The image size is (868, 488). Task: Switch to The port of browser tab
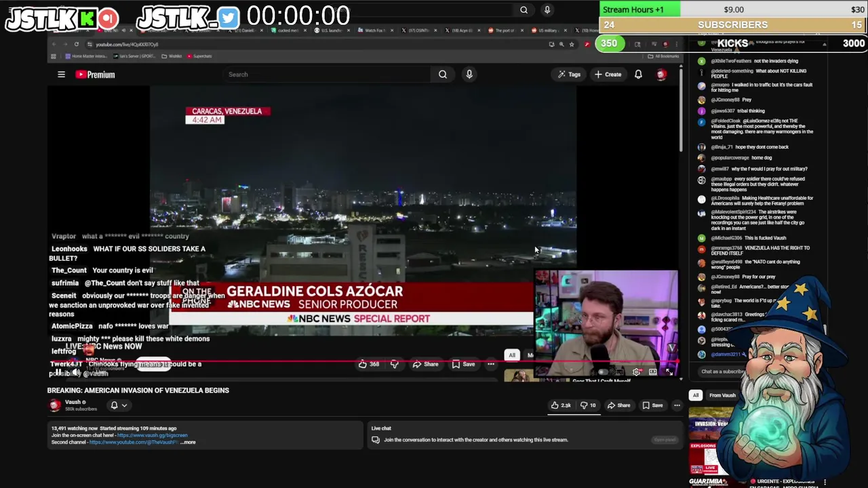504,30
